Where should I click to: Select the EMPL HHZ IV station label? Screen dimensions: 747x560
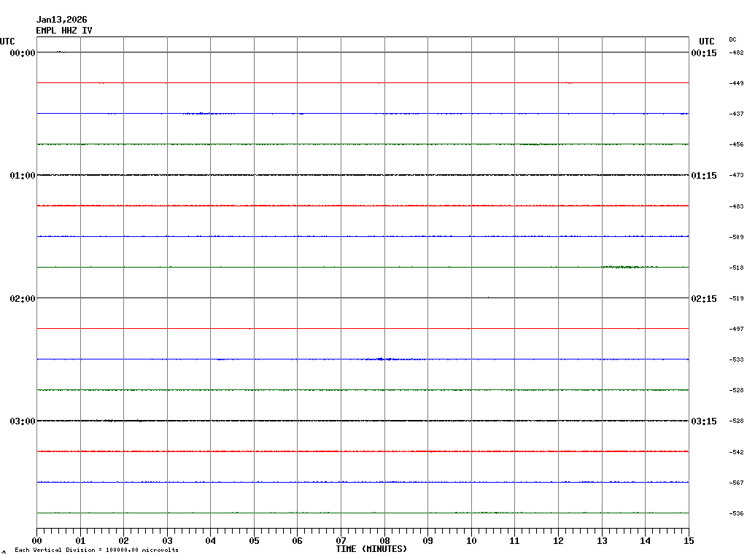64,31
